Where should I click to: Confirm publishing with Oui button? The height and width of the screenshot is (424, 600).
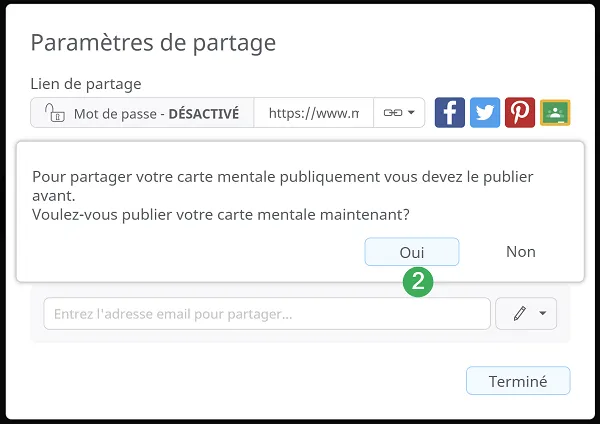pyautogui.click(x=412, y=252)
